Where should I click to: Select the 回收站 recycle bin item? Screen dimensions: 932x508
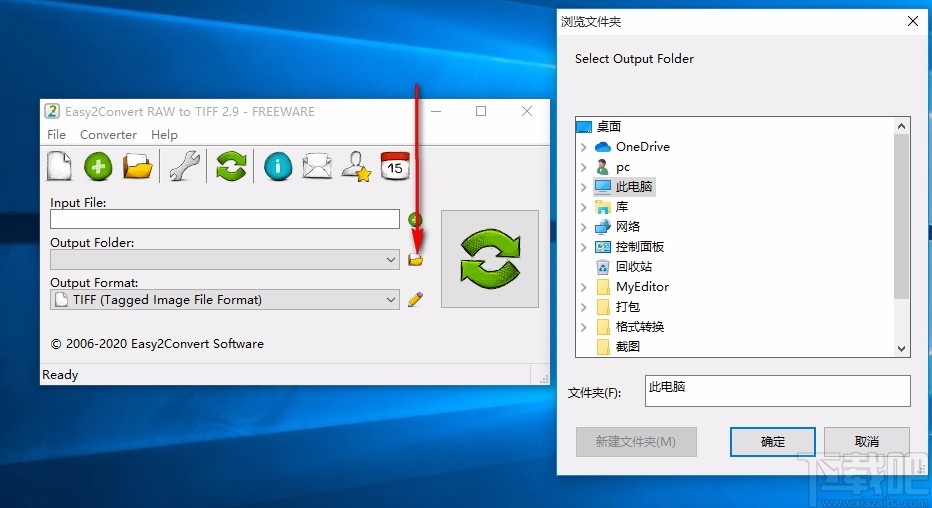pos(634,267)
